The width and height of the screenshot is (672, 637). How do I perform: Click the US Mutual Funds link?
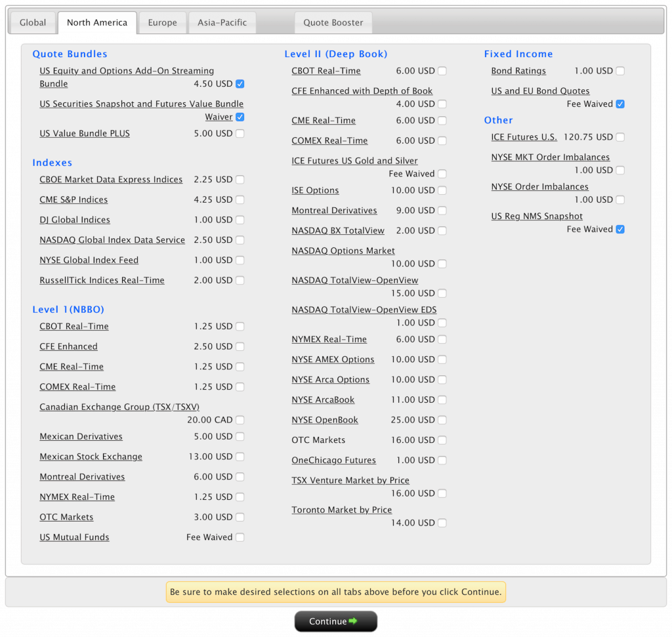tap(74, 537)
